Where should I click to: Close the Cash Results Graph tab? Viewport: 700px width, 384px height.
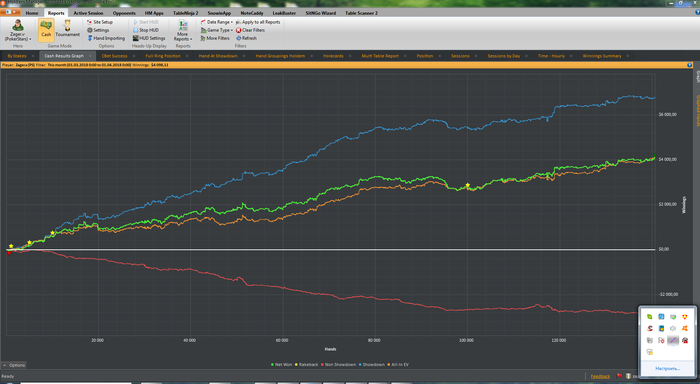(90, 56)
